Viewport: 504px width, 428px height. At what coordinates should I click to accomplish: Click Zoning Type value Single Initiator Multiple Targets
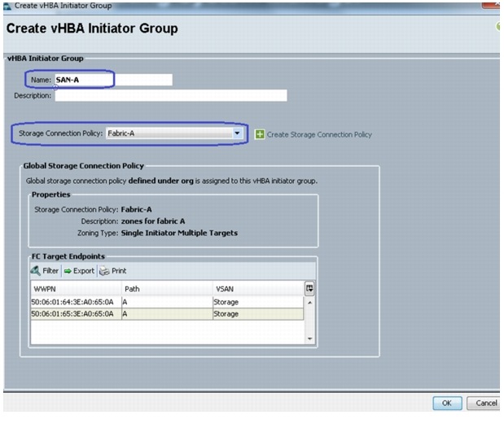click(x=179, y=233)
